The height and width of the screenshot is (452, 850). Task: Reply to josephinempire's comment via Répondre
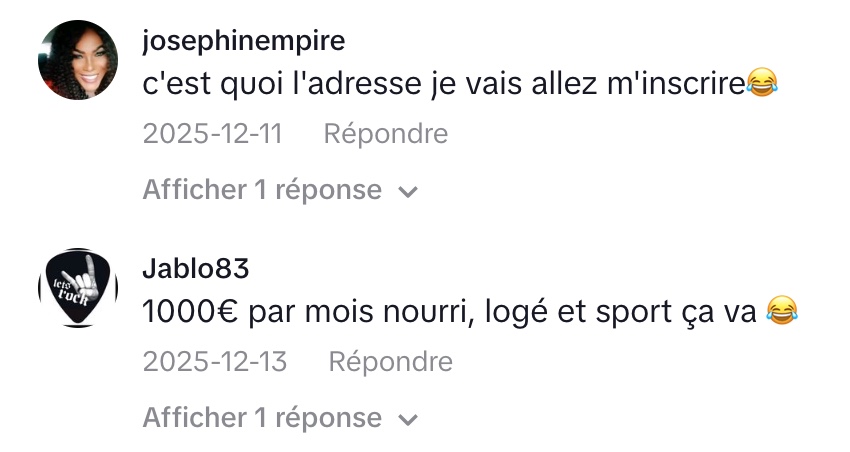[x=385, y=133]
